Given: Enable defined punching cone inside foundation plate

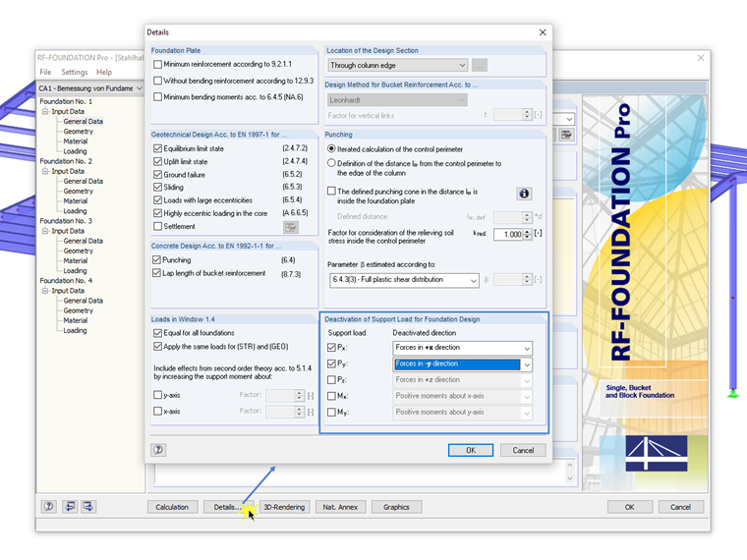Looking at the screenshot, I should click(x=331, y=191).
